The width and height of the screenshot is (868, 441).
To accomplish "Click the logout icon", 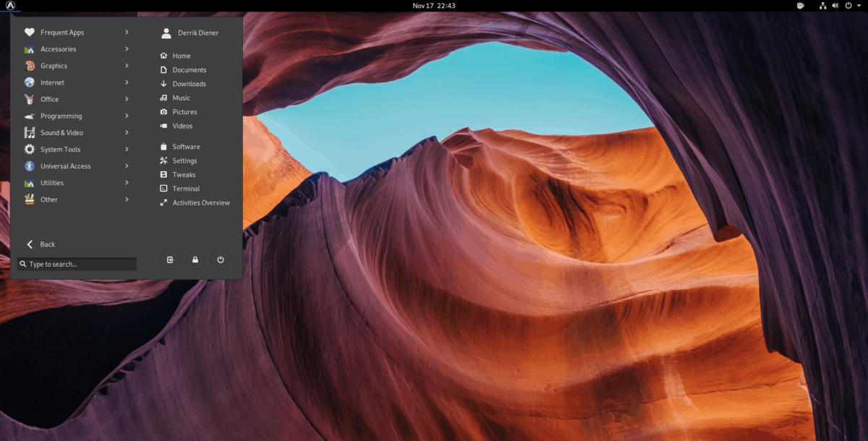I will (x=170, y=260).
